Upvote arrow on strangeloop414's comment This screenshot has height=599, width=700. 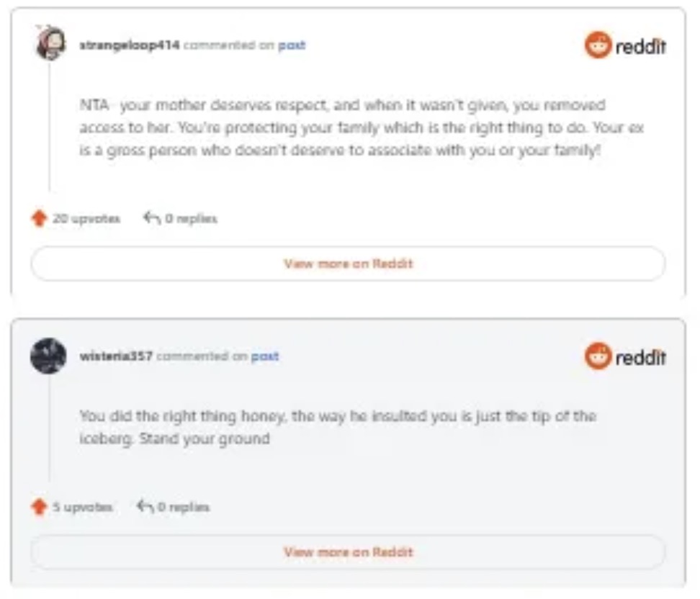pos(39,218)
